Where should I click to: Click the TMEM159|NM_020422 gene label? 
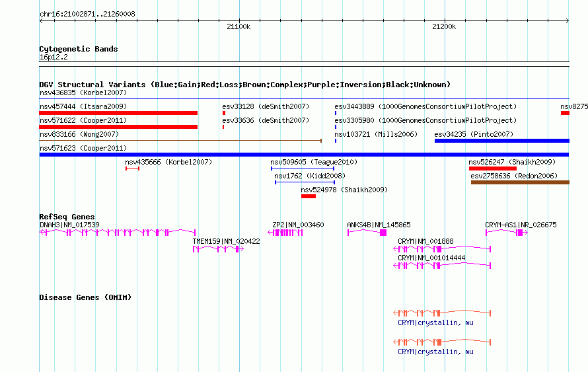[226, 241]
